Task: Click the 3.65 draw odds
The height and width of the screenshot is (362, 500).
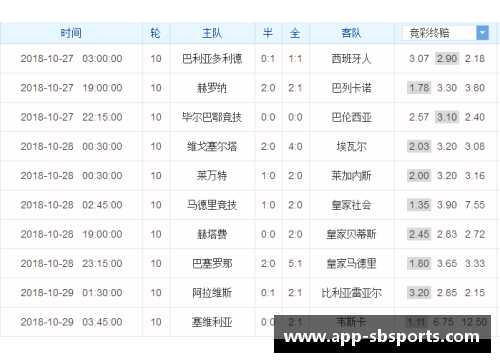Action: tap(447, 264)
